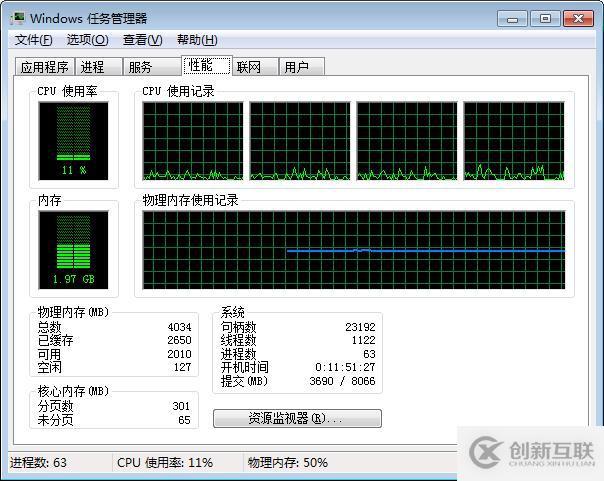
Task: Click the 未分页 label
Action: click(x=55, y=420)
